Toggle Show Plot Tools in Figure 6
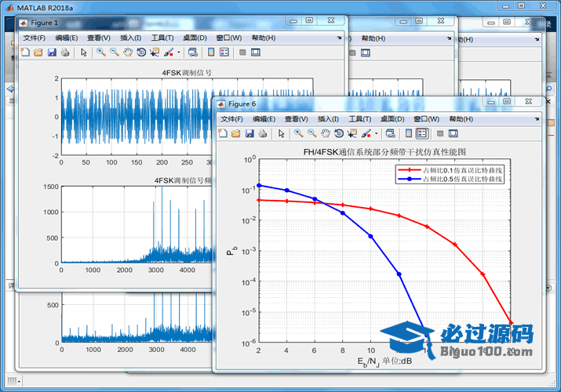 pos(454,133)
